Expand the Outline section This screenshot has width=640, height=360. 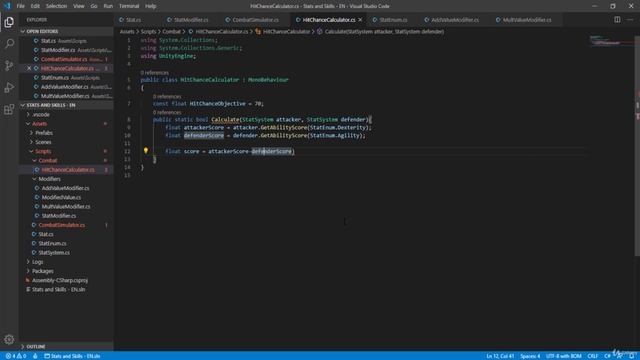(x=66, y=347)
